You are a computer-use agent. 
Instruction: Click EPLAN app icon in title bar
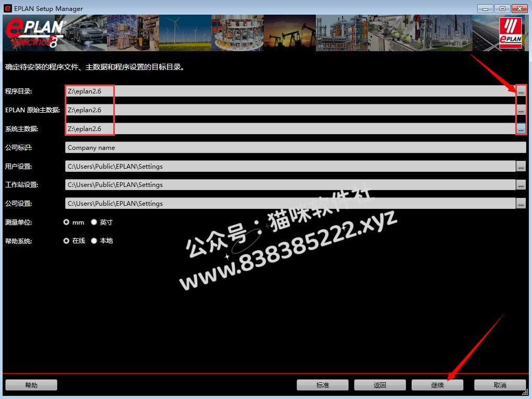click(7, 8)
